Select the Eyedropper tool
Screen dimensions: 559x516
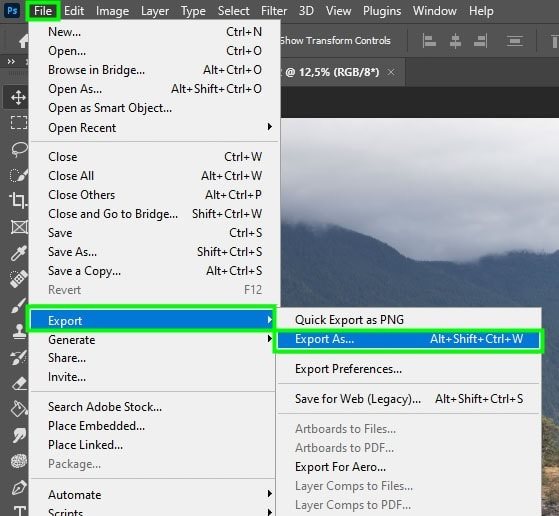pyautogui.click(x=19, y=253)
